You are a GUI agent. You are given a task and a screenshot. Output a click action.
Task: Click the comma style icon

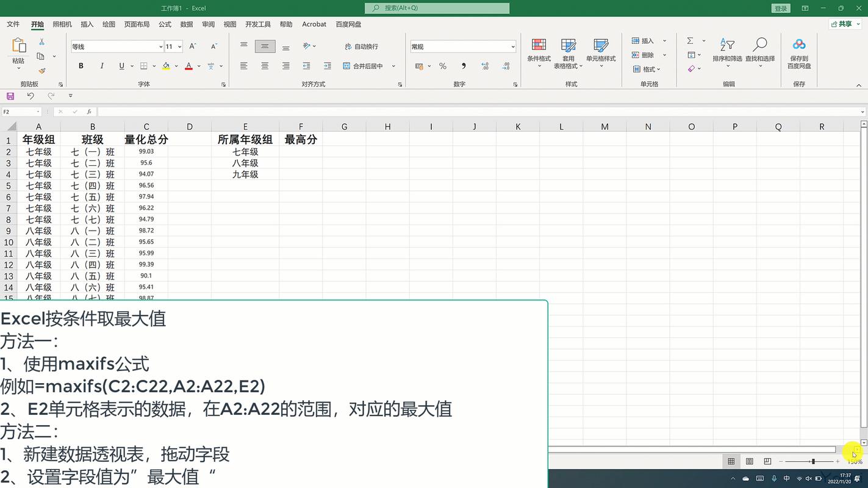[x=464, y=66]
